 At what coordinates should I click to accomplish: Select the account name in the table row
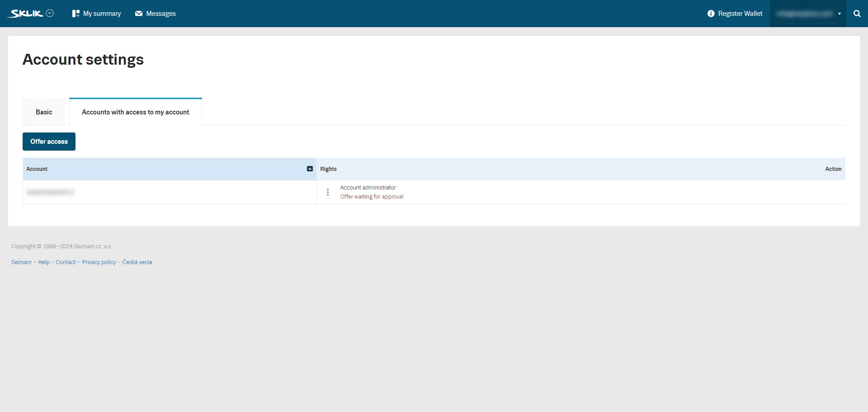[x=51, y=192]
